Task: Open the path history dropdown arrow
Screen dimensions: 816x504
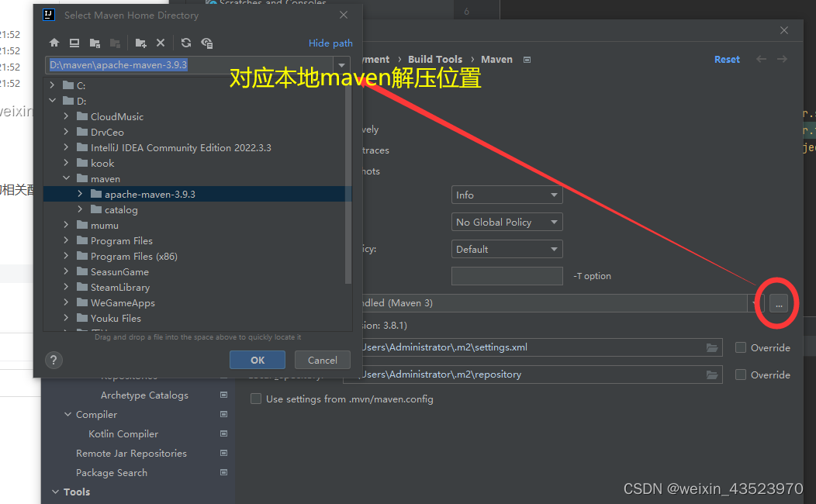Action: [x=342, y=65]
